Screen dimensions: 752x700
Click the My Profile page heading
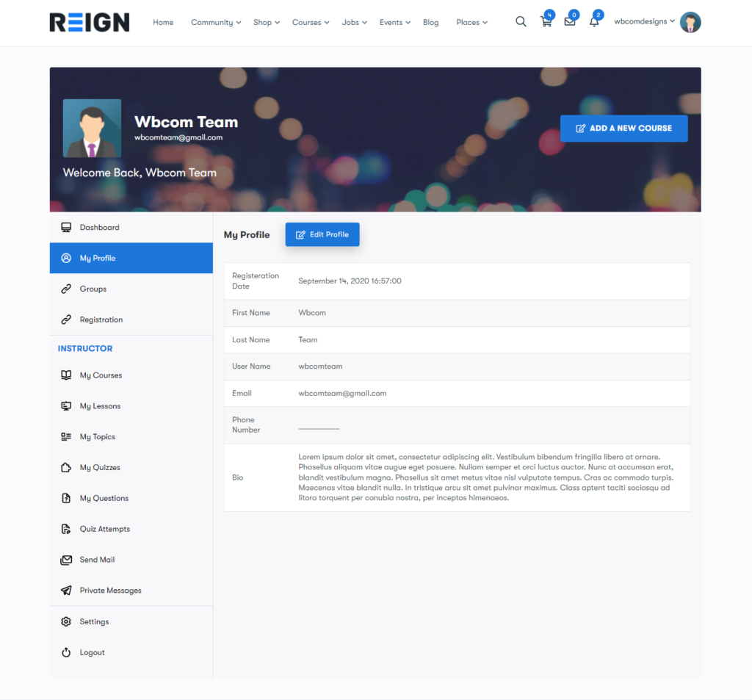point(247,234)
